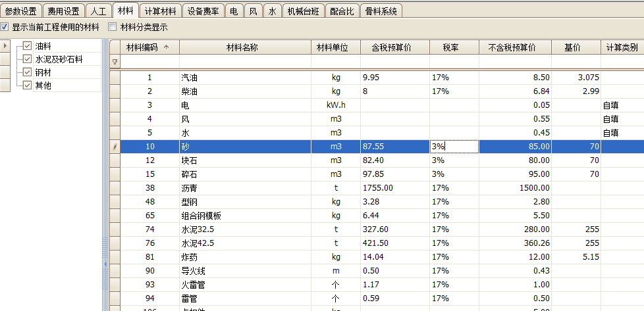Uncheck the 油料 category checkbox
Screen dimensions: 644x311
point(27,46)
